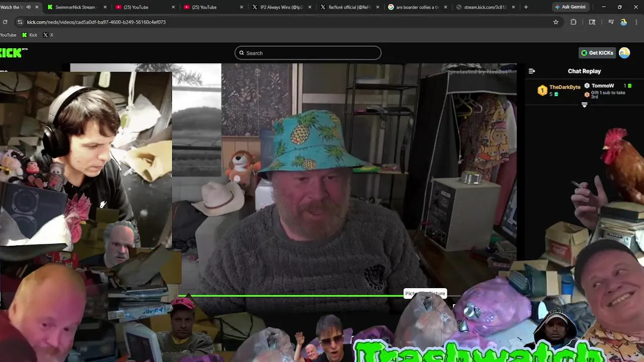Close the second (25) YouTube tab
This screenshot has height=362, width=644.
242,7
